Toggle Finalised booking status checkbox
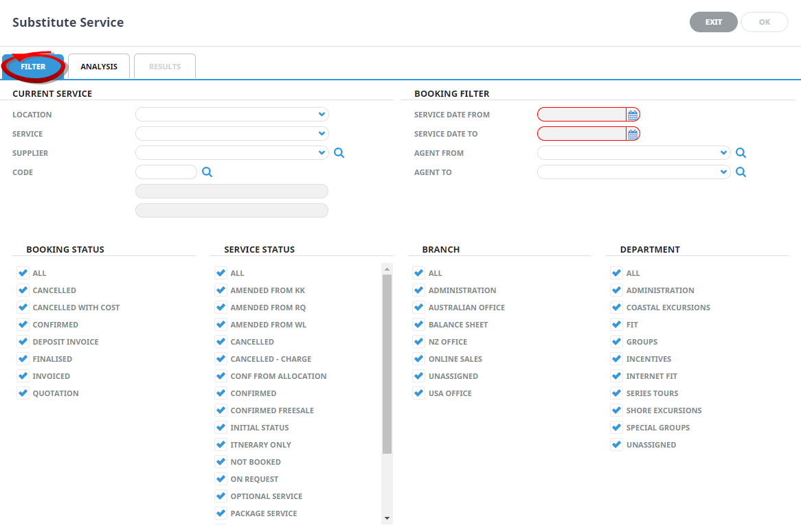 click(23, 358)
